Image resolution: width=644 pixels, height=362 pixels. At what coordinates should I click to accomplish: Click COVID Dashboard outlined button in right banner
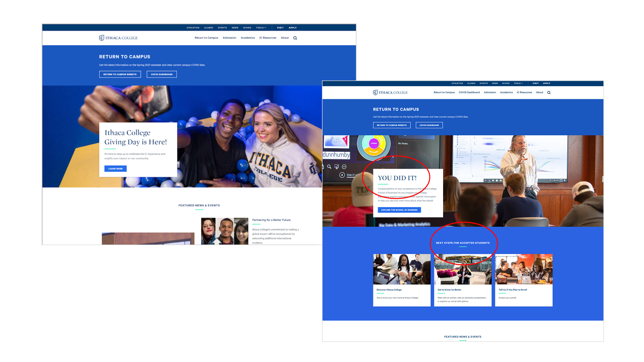(x=429, y=125)
